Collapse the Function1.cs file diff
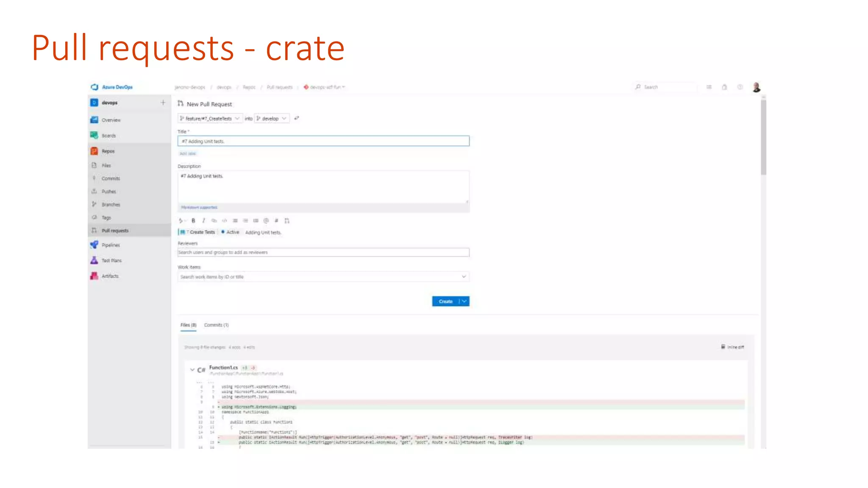This screenshot has height=488, width=868. pos(192,369)
